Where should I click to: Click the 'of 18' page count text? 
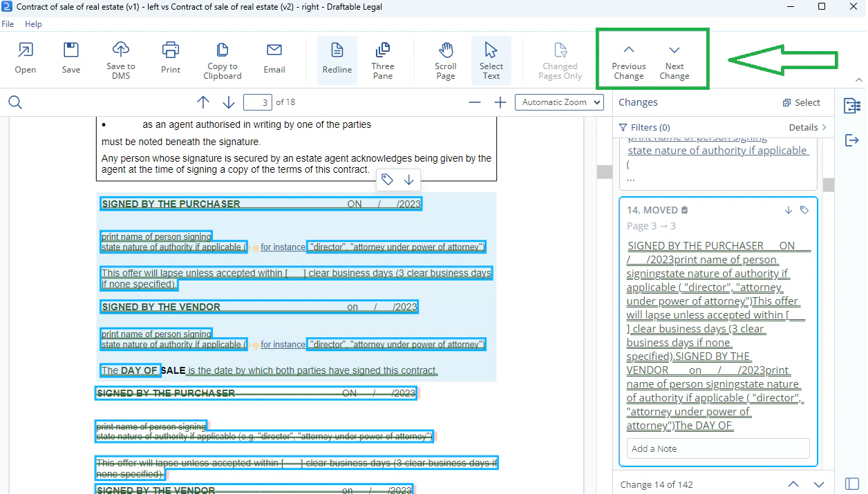point(285,102)
